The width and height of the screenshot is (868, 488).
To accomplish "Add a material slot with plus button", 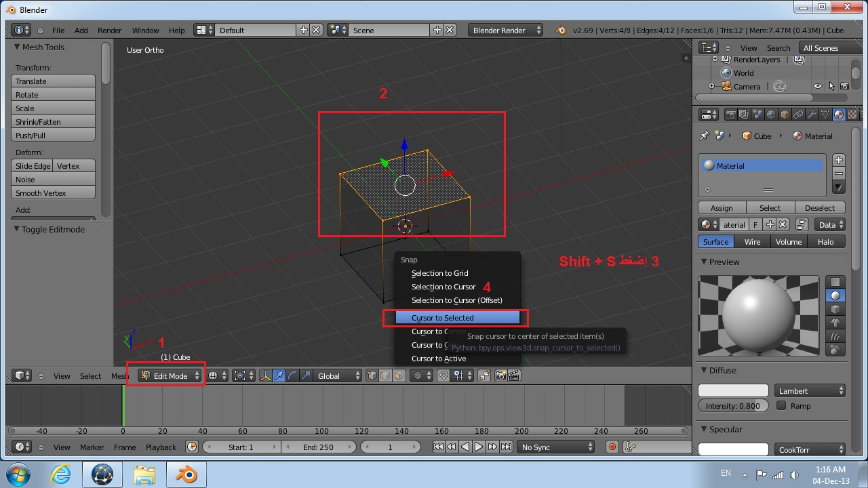I will point(839,160).
